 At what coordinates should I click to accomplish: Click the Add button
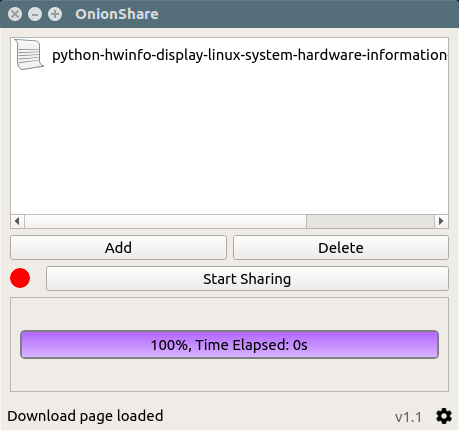pyautogui.click(x=118, y=248)
